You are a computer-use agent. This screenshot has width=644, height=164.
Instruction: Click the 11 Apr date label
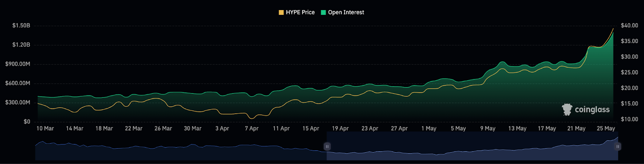coord(281,129)
